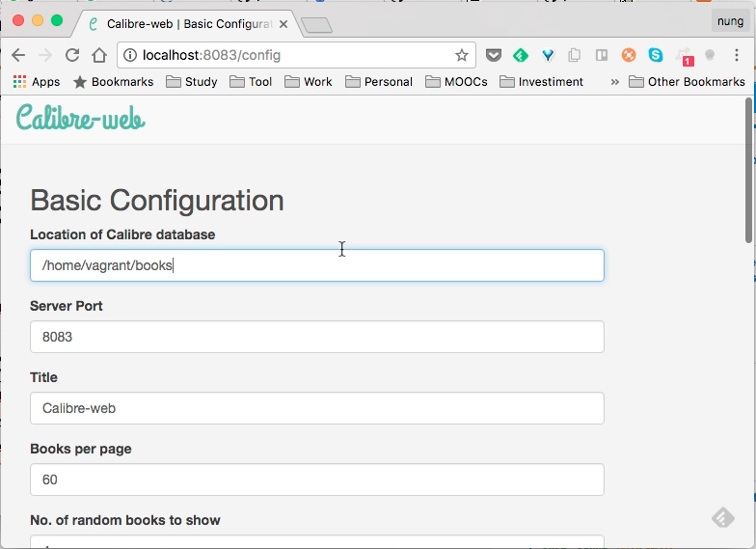The height and width of the screenshot is (549, 756).
Task: Go to Calibre-web logo home link
Action: tap(81, 118)
